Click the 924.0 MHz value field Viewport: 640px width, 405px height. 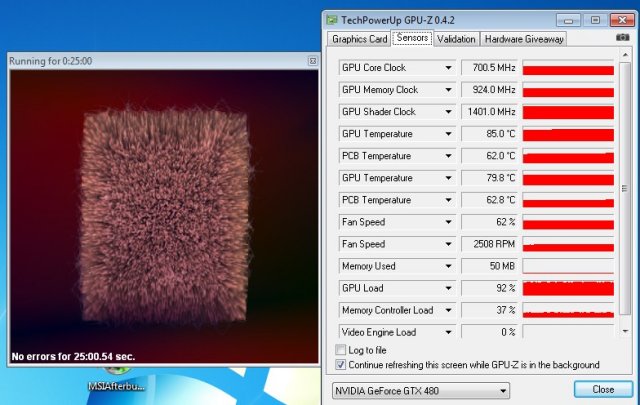coord(489,89)
